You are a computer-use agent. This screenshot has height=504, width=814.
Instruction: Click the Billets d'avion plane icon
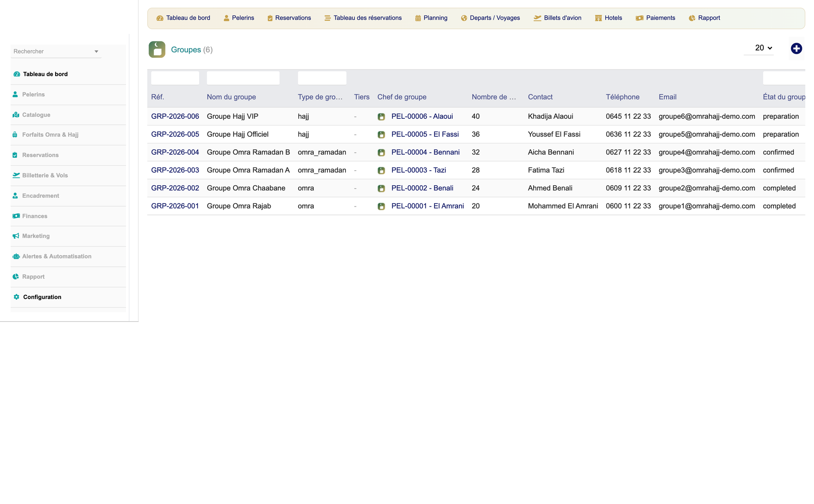[x=538, y=18]
